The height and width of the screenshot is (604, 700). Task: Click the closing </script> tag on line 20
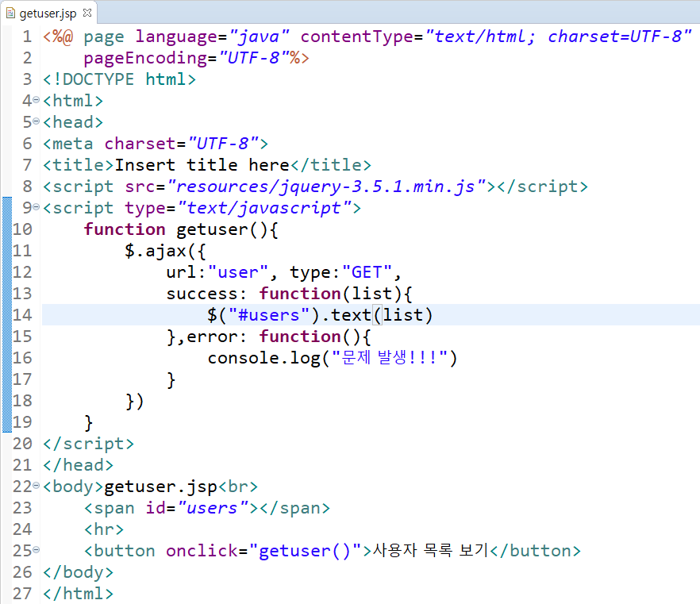[x=88, y=444]
